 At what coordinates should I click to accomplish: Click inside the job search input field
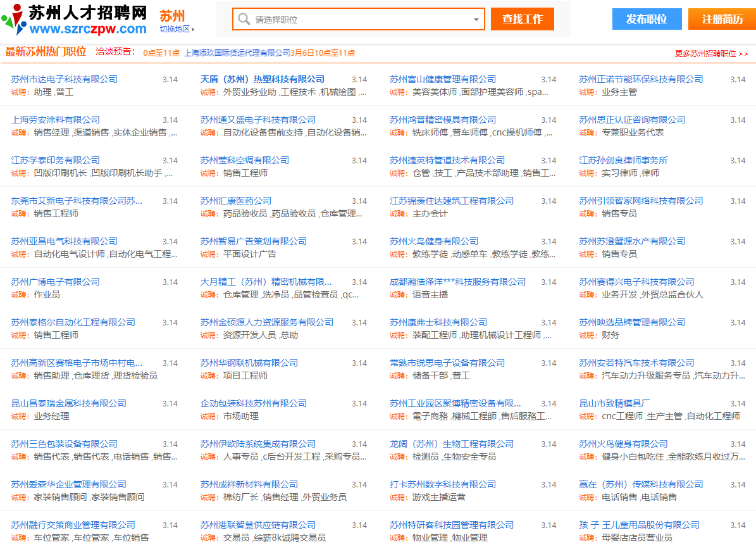(348, 19)
